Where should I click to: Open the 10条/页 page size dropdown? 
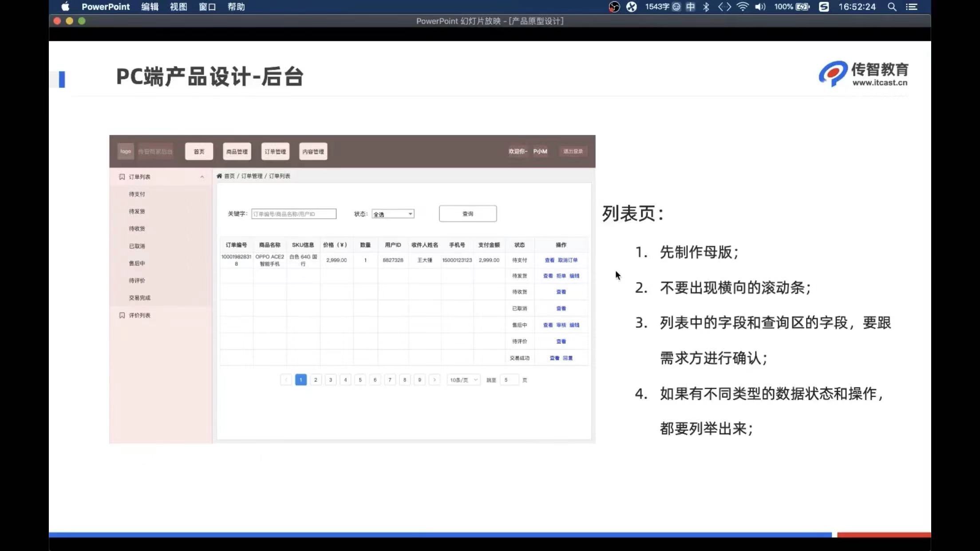point(463,380)
